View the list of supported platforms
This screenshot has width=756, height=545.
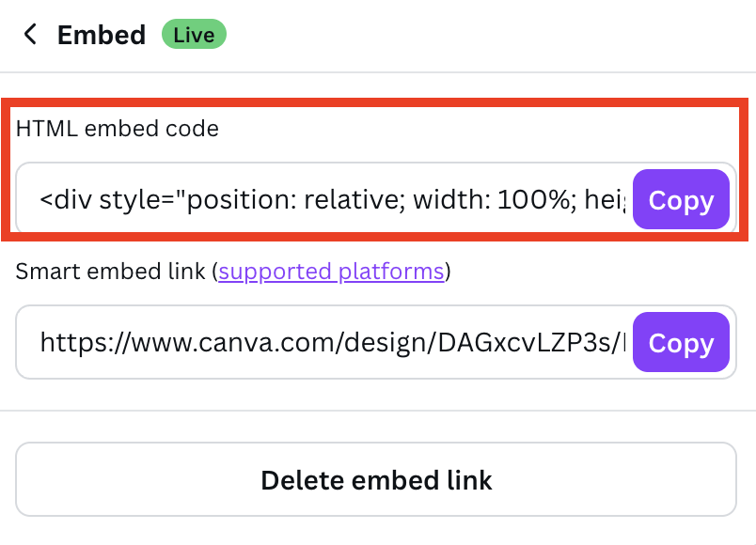(331, 272)
